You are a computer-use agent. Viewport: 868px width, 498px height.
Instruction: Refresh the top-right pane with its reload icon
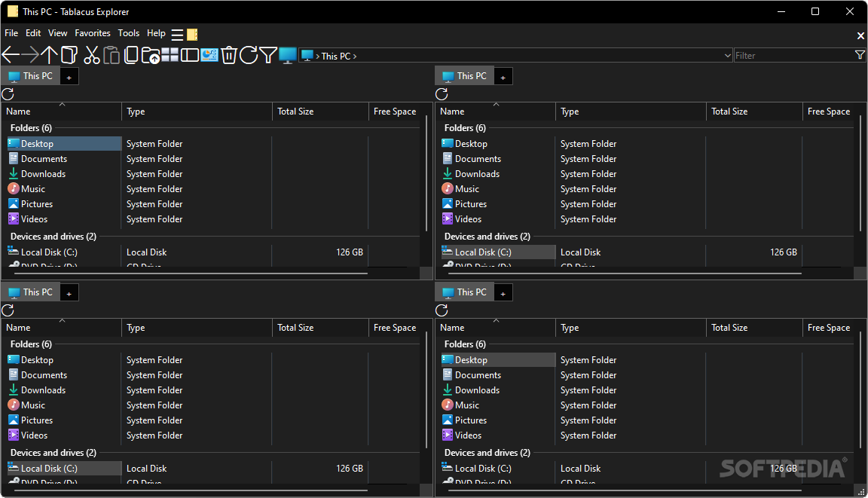442,93
